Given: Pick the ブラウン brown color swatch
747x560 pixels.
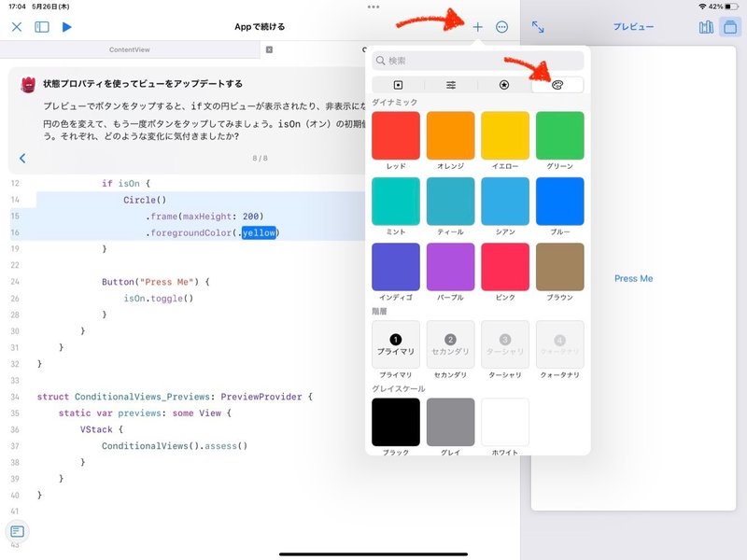Looking at the screenshot, I should point(559,267).
